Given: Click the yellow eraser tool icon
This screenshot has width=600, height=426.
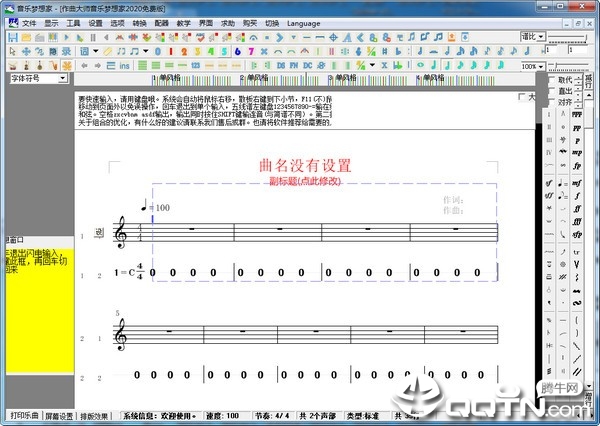Looking at the screenshot, I should coord(108,51).
